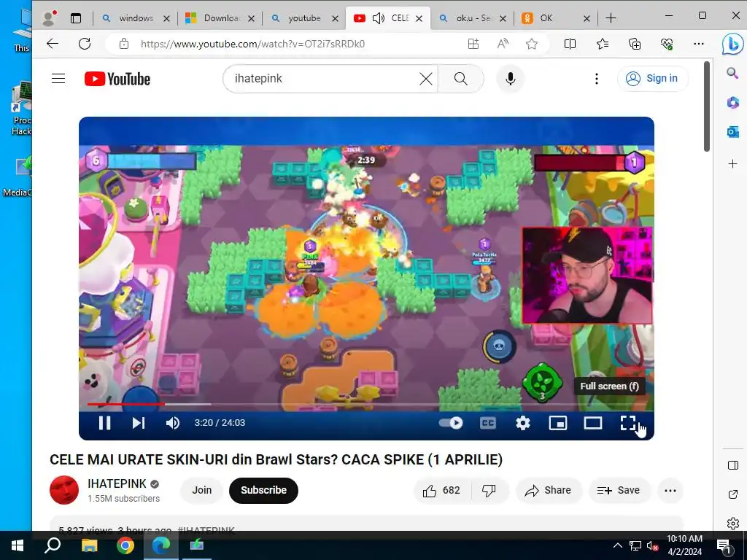The height and width of the screenshot is (560, 747).
Task: Open Read aloud in address bar
Action: point(503,44)
